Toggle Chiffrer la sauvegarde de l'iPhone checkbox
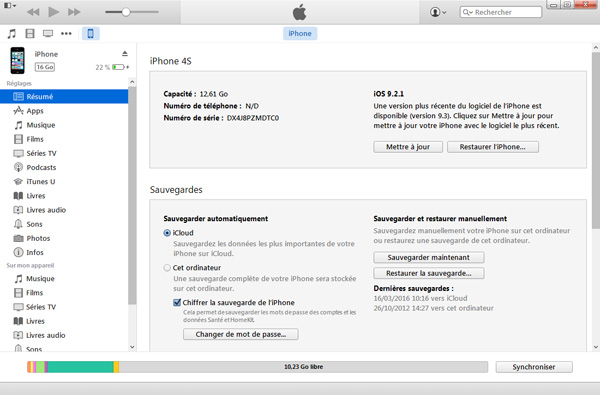This screenshot has height=395, width=600. tap(177, 302)
